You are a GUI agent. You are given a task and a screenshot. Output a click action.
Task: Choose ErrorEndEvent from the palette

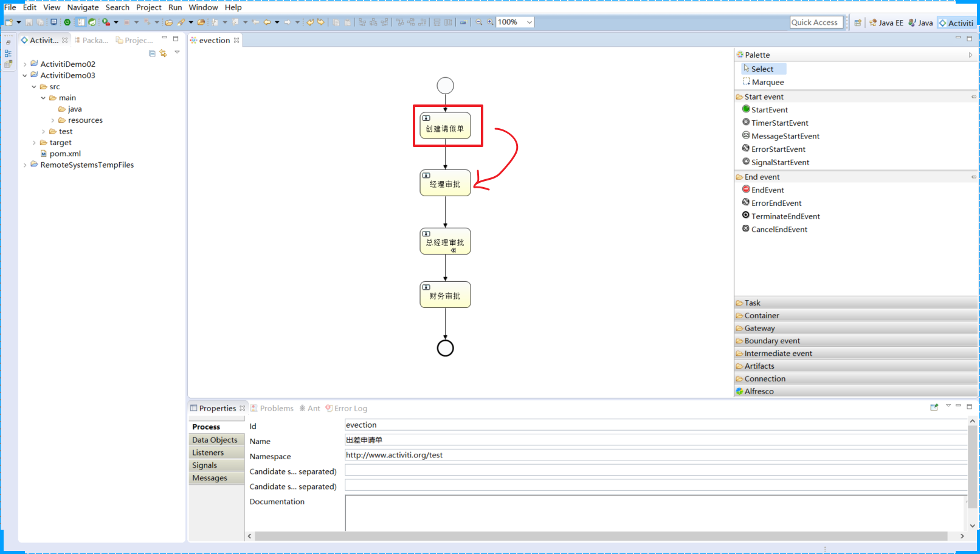point(771,203)
